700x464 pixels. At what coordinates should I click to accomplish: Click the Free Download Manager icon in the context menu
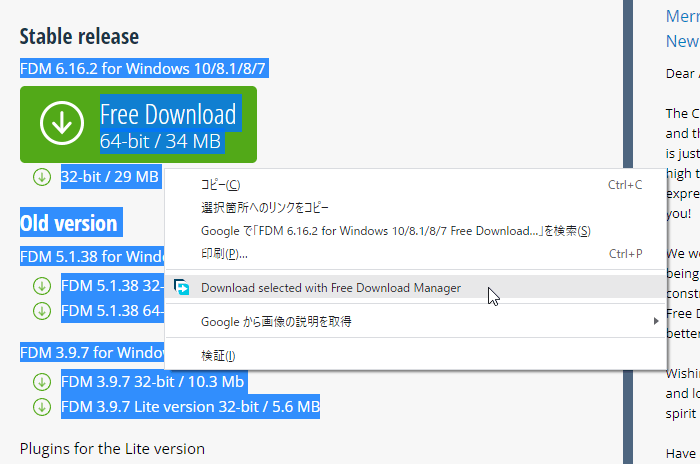[182, 287]
